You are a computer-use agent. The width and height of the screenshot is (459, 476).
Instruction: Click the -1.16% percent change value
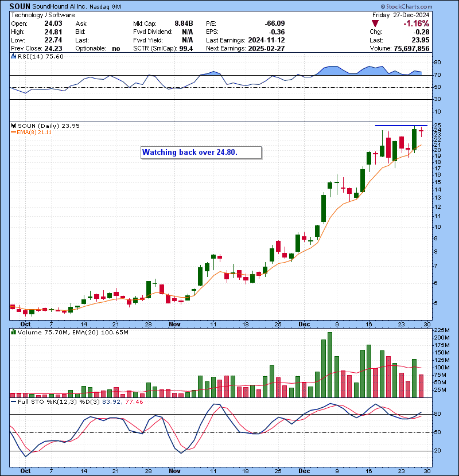[417, 24]
